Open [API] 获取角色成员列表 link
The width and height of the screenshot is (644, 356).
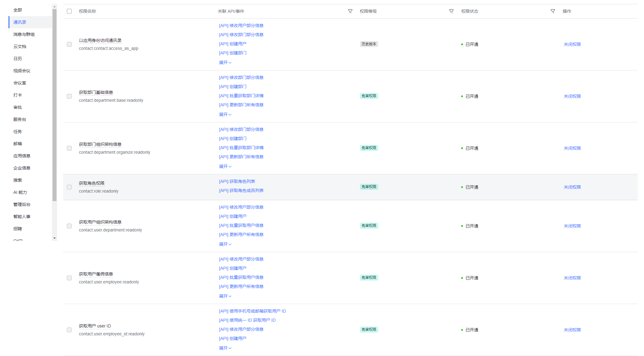tap(241, 190)
